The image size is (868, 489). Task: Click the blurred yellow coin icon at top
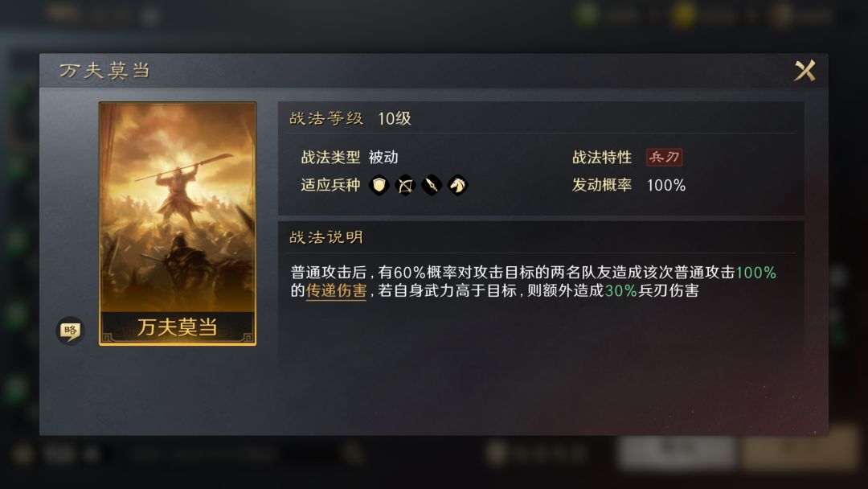pos(682,15)
